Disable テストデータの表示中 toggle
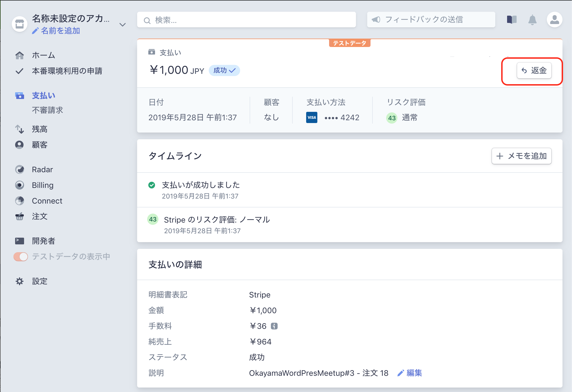This screenshot has height=392, width=572. 20,256
